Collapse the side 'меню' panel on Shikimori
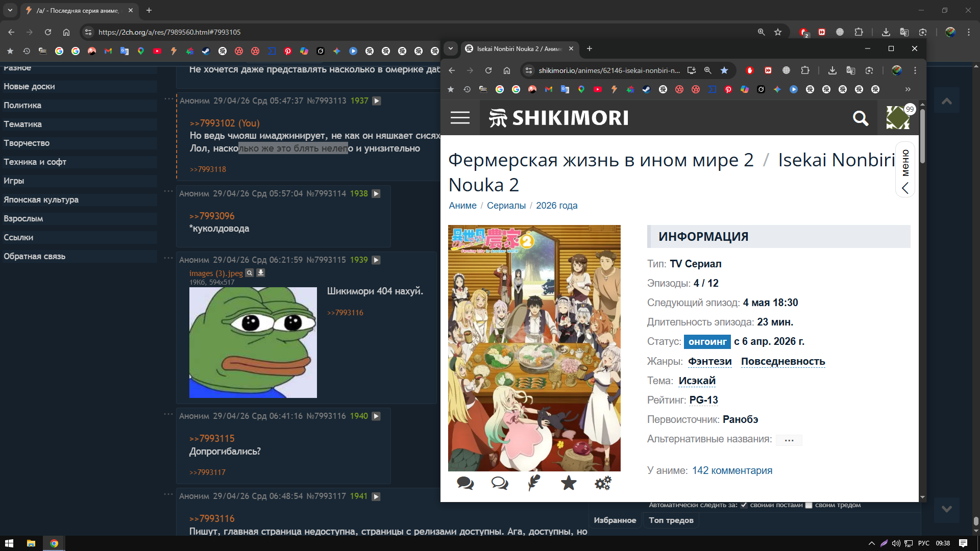The image size is (980, 551). (905, 170)
